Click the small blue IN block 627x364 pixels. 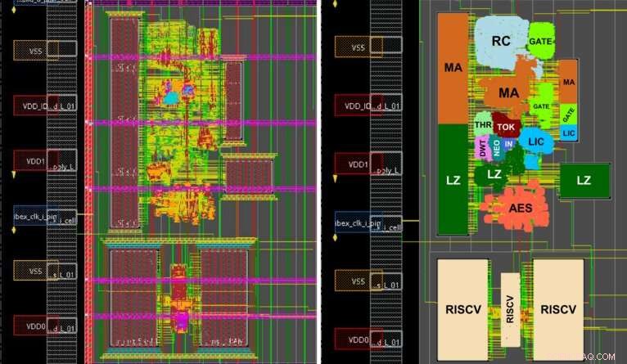click(x=508, y=144)
